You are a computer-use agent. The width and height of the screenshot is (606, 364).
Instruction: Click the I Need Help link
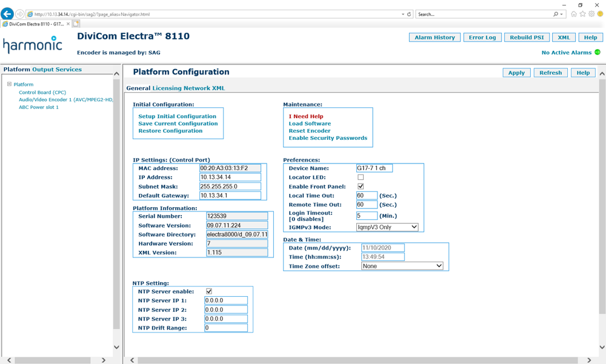pos(306,116)
